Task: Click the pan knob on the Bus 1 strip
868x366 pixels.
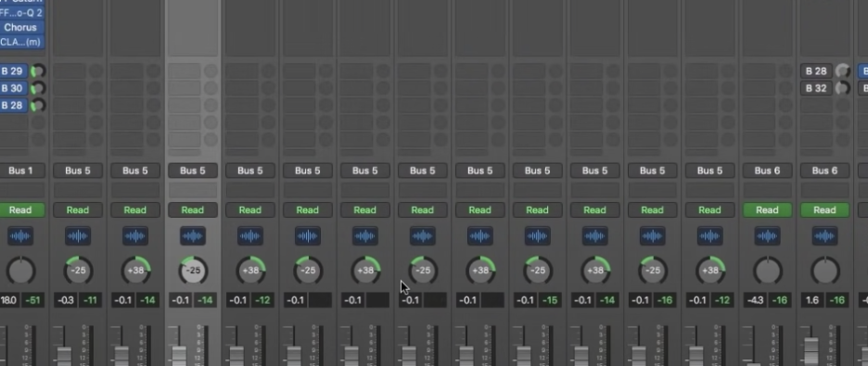Action: point(21,271)
